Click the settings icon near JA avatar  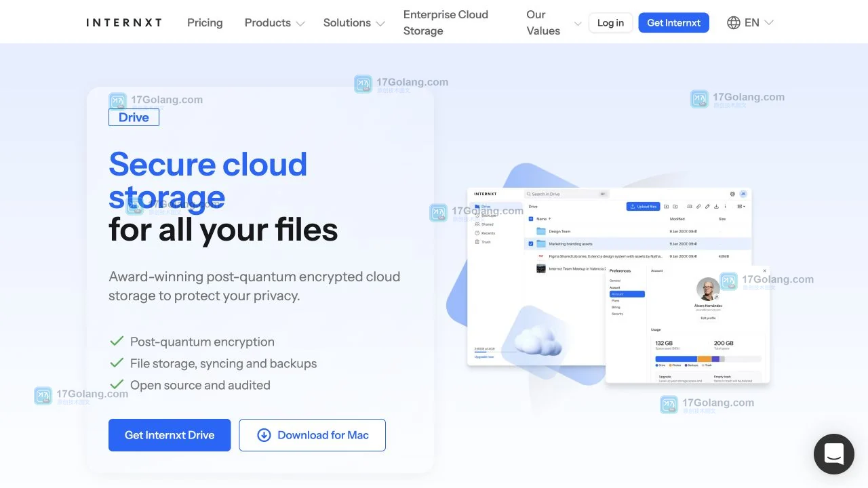click(732, 194)
